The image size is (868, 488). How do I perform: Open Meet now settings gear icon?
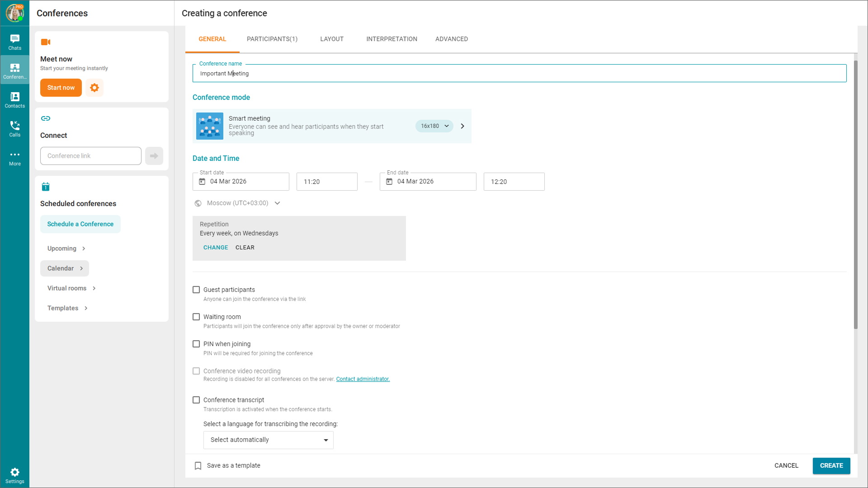pos(94,88)
